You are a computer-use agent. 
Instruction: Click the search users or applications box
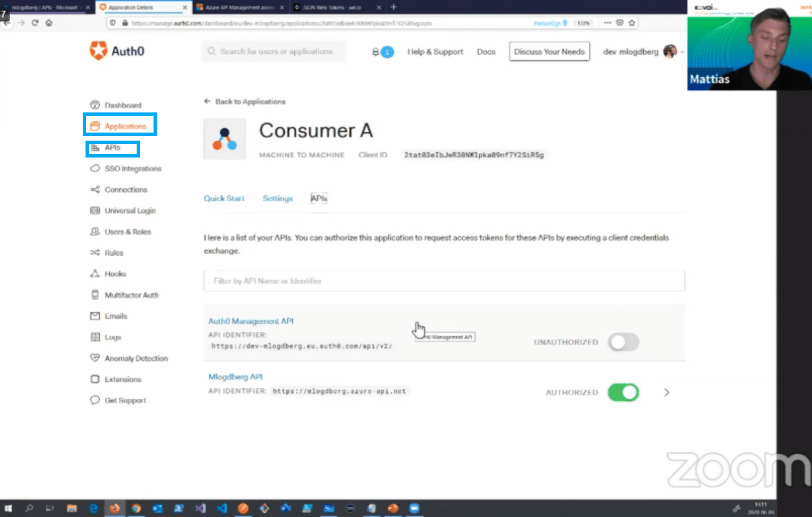pyautogui.click(x=274, y=51)
